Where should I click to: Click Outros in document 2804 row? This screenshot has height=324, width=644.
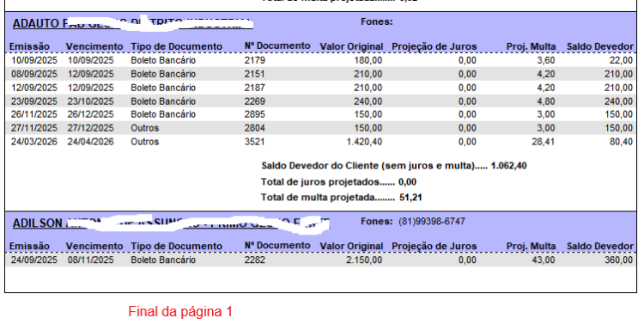coord(145,128)
